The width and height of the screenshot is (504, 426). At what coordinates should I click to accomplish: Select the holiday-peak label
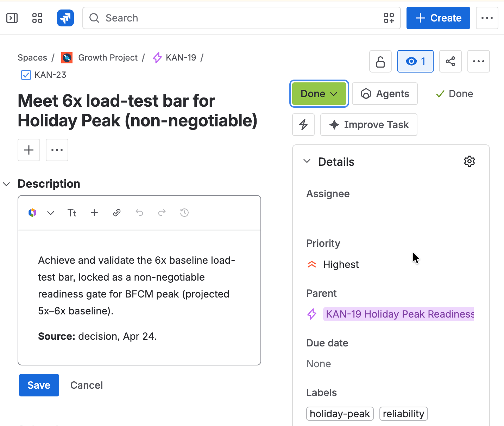tap(340, 414)
